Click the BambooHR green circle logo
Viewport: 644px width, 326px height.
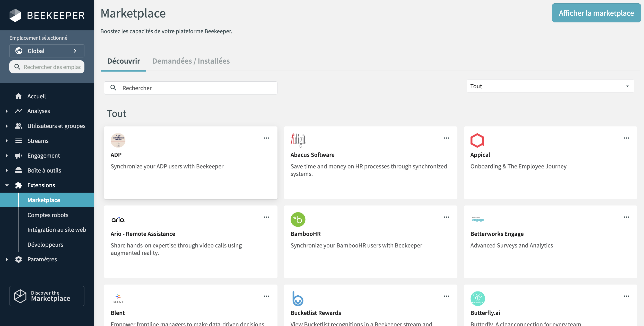point(298,219)
